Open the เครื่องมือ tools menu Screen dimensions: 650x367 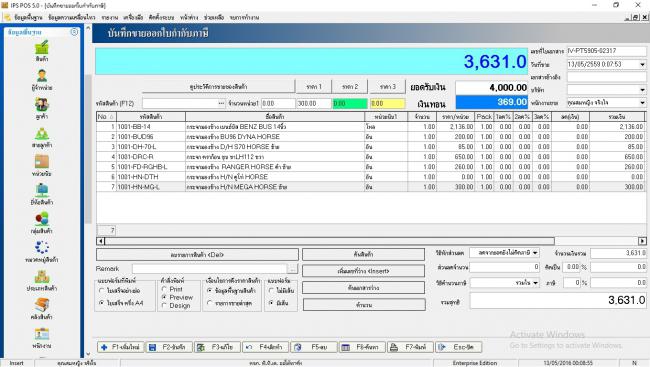click(133, 17)
